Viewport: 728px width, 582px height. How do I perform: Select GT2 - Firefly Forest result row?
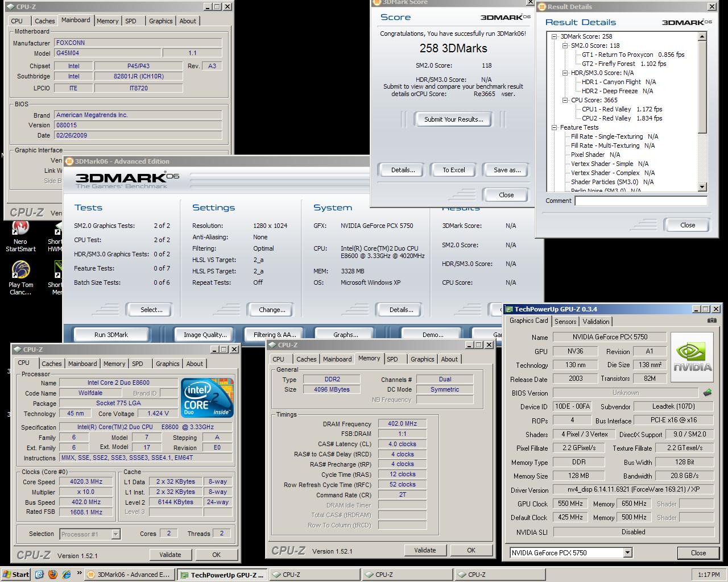point(624,64)
